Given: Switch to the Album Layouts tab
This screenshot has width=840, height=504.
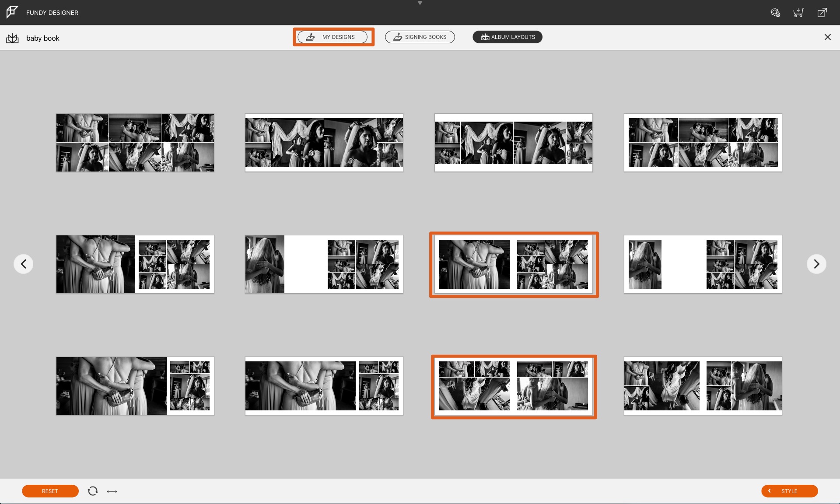Looking at the screenshot, I should click(507, 37).
